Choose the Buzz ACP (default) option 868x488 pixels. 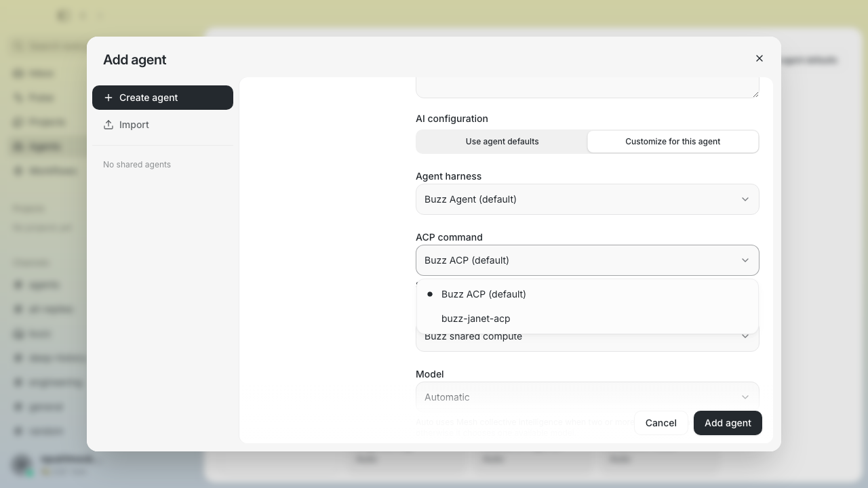[587, 294]
